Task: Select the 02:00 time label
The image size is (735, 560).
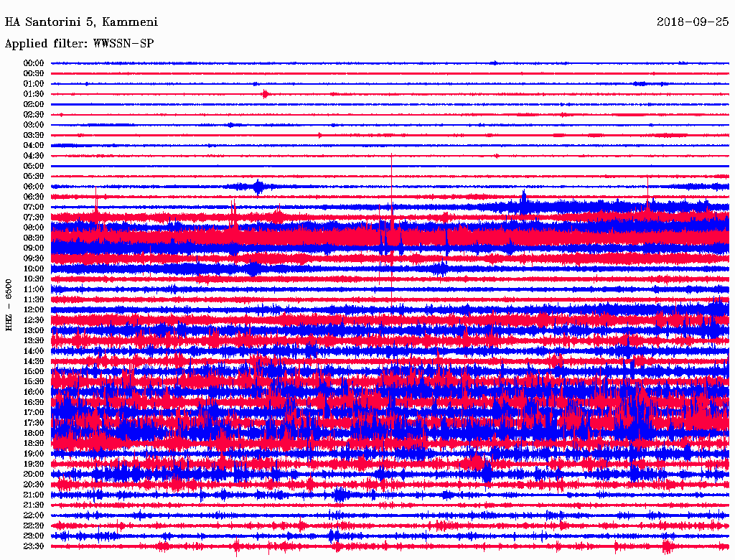Action: 34,104
